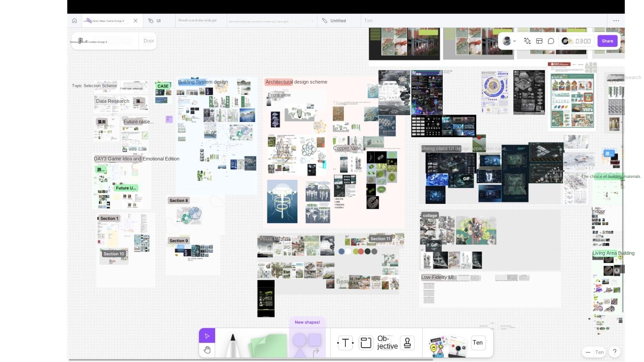Select the Low-Fidelity UI label
644x362 pixels.
click(x=438, y=277)
